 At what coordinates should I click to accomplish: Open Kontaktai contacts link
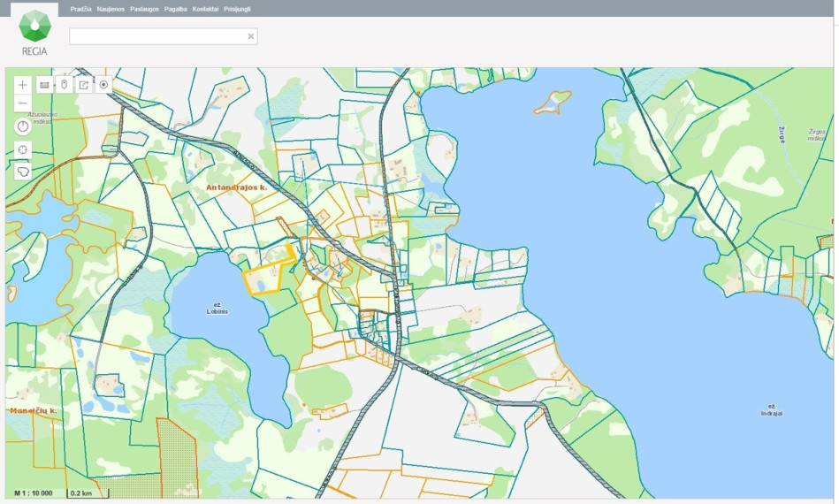pos(205,9)
